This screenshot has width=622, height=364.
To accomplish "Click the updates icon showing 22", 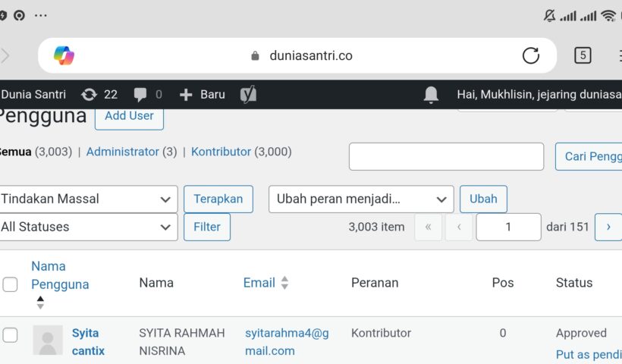I will tap(90, 95).
